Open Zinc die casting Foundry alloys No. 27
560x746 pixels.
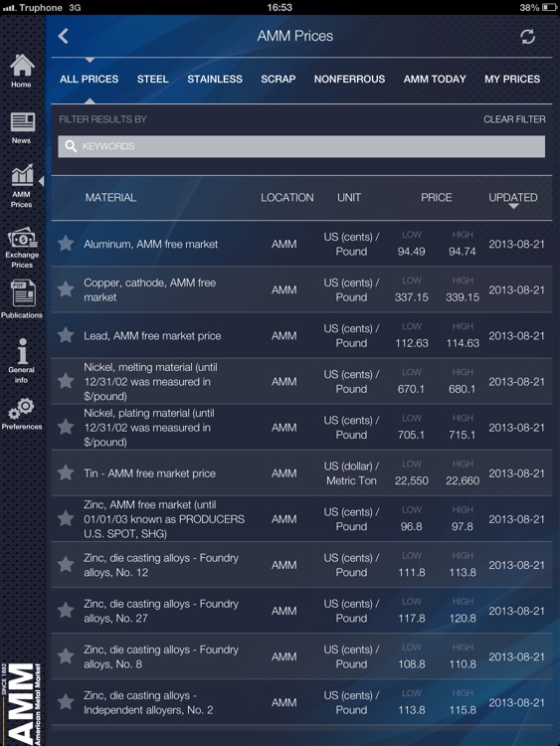[301, 611]
